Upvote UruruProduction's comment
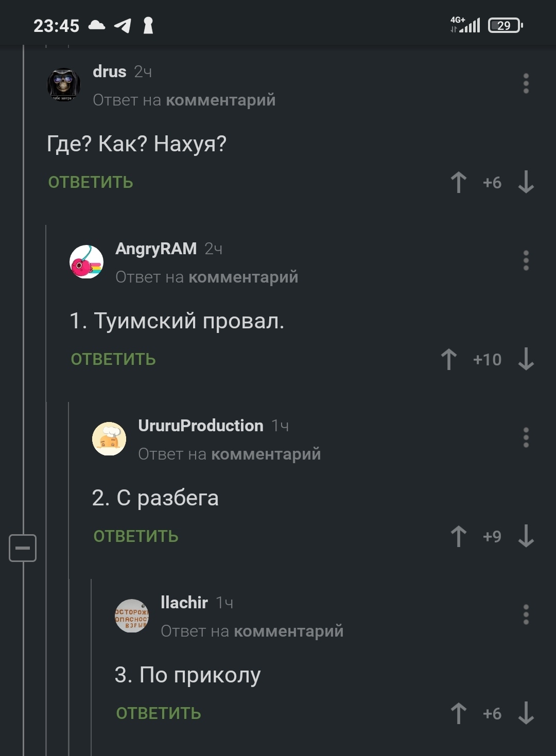 click(458, 536)
